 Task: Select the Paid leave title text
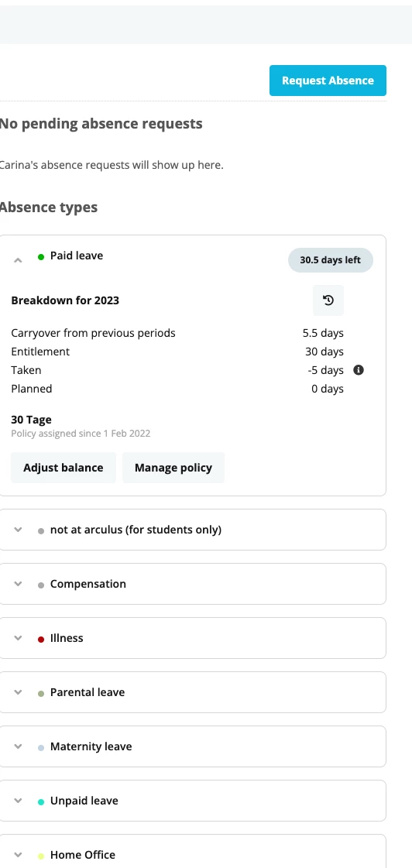click(77, 256)
